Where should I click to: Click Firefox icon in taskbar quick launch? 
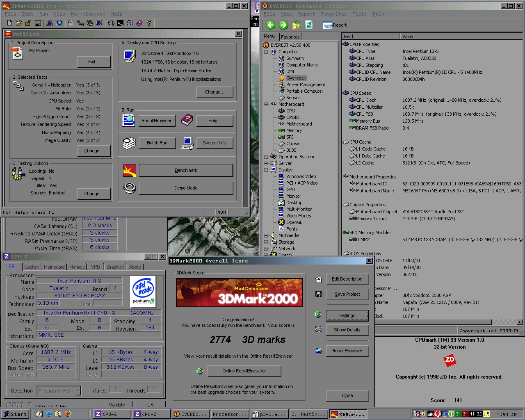68,414
